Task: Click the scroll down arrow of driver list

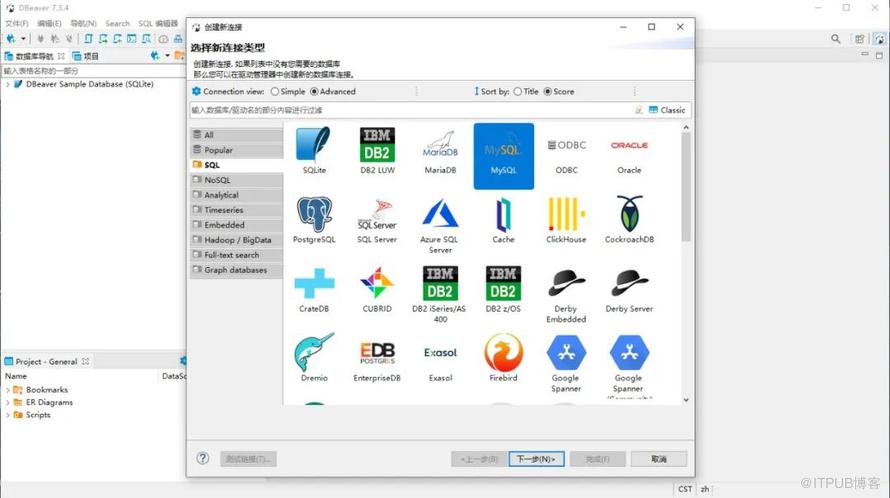Action: point(686,400)
